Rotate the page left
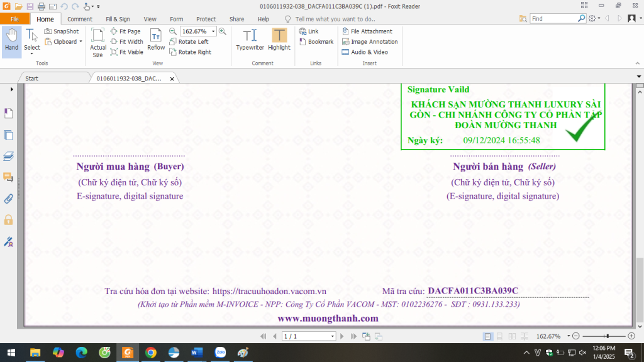The width and height of the screenshot is (644, 362). click(189, 42)
